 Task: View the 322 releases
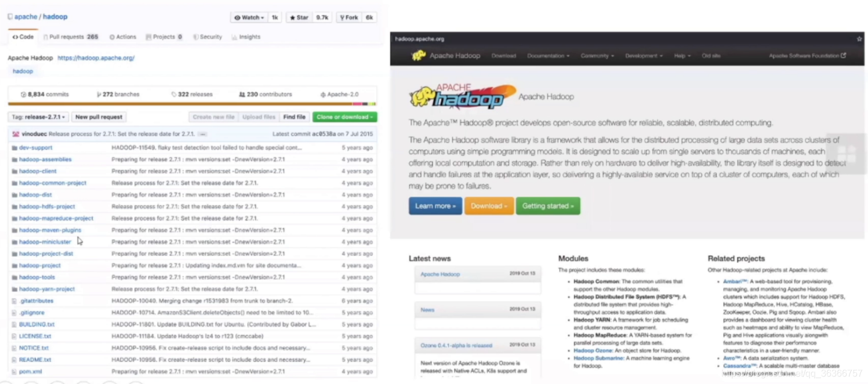pos(192,94)
